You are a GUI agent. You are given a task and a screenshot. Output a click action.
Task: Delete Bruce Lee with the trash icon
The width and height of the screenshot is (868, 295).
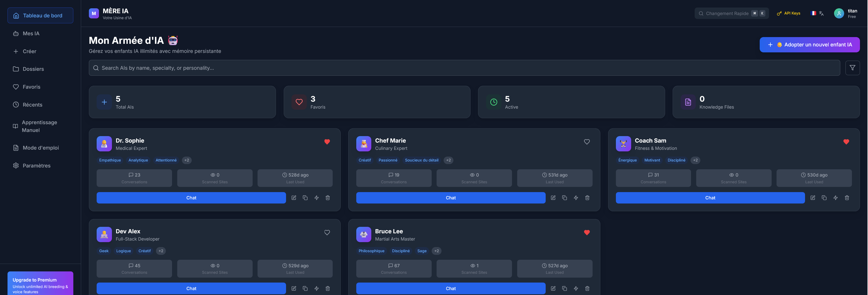click(587, 289)
